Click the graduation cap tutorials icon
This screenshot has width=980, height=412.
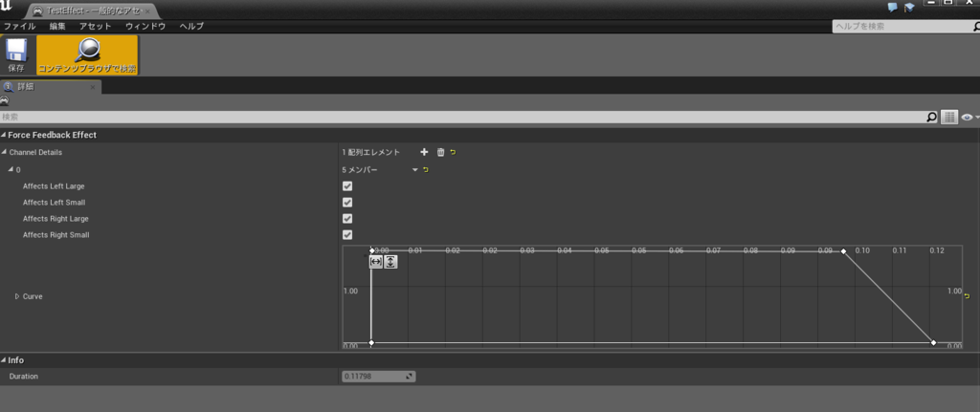tap(909, 8)
